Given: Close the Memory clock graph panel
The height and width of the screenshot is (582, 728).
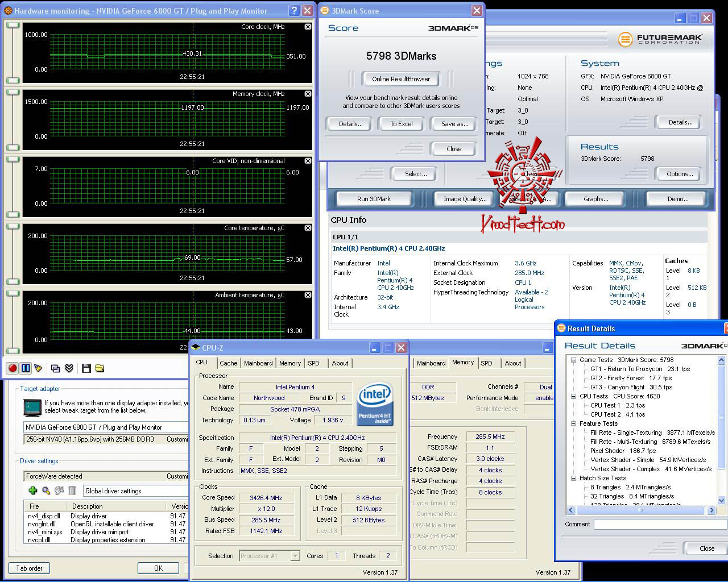Looking at the screenshot, I should [308, 94].
